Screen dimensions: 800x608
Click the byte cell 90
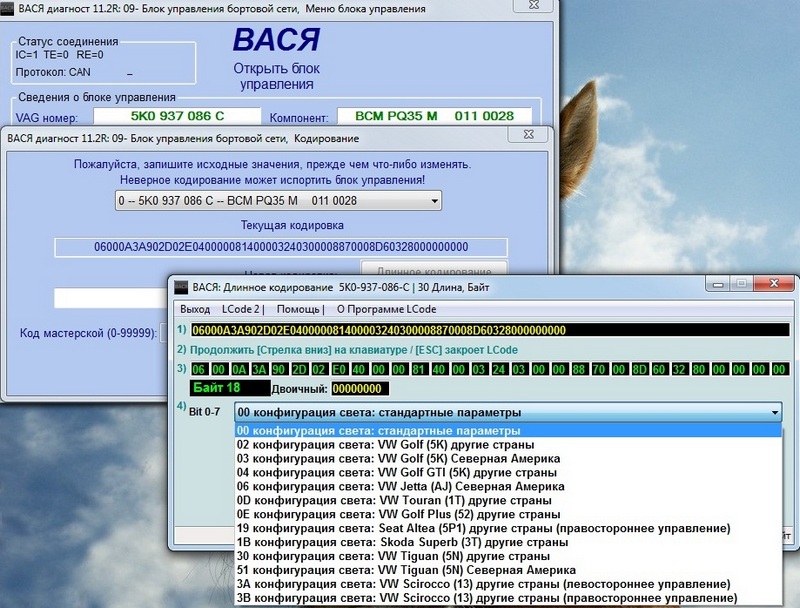(x=279, y=369)
